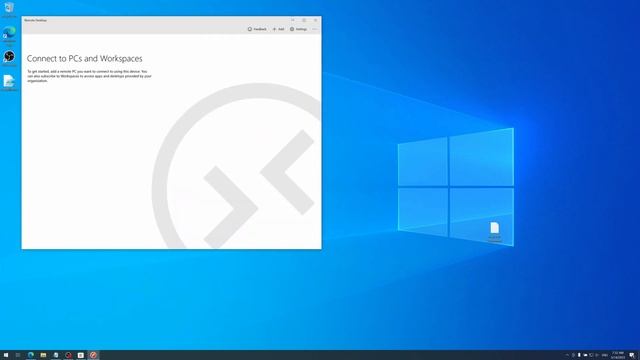The width and height of the screenshot is (640, 360).
Task: Open the Windows Start menu
Action: (6, 355)
